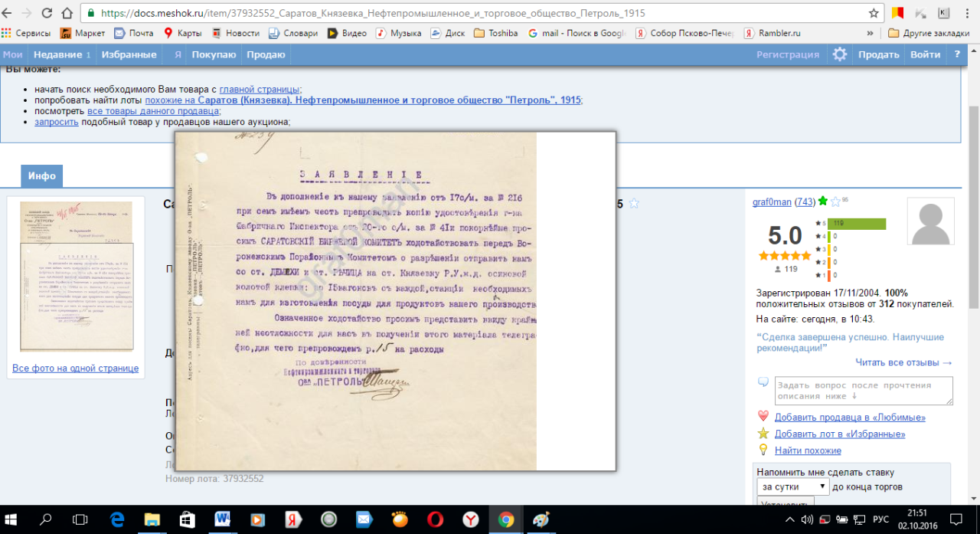The image size is (980, 534).
Task: Click the запросить link
Action: pos(57,122)
